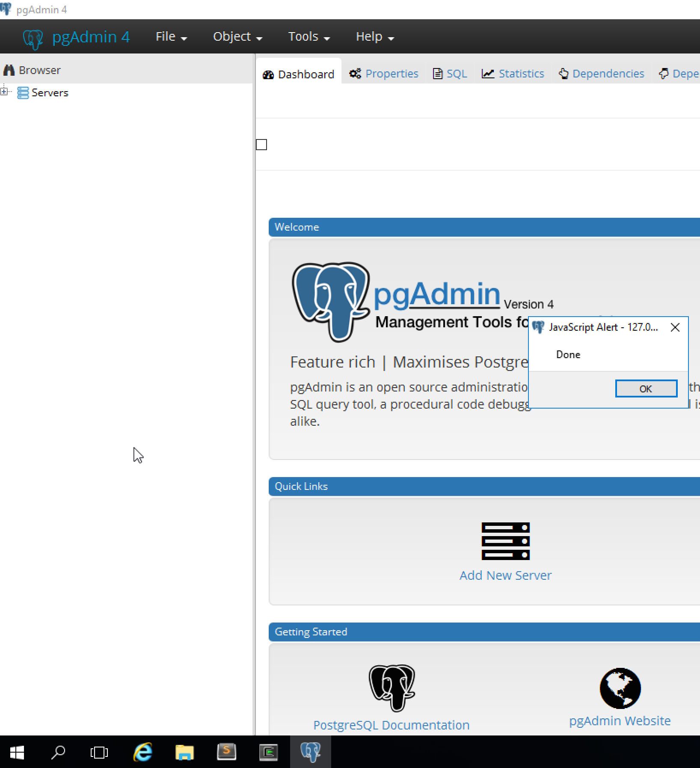The height and width of the screenshot is (768, 700).
Task: Click the server rack icon above Add New Server
Action: click(x=505, y=541)
